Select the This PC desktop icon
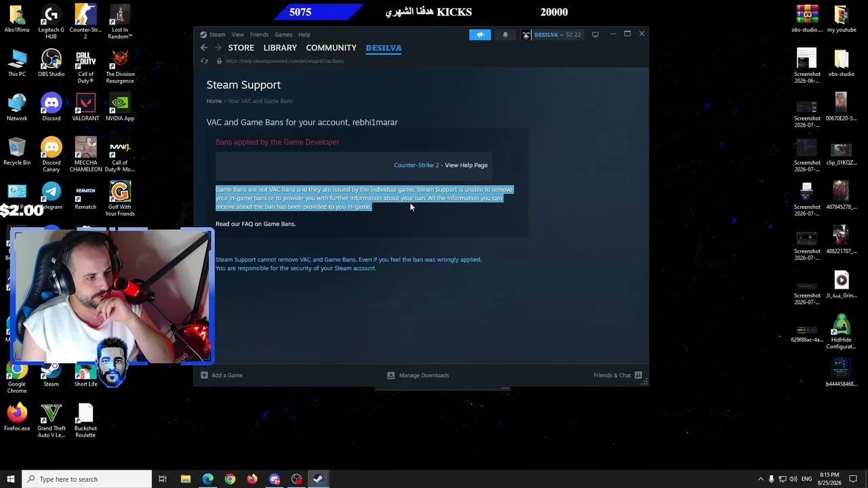 pos(17,64)
